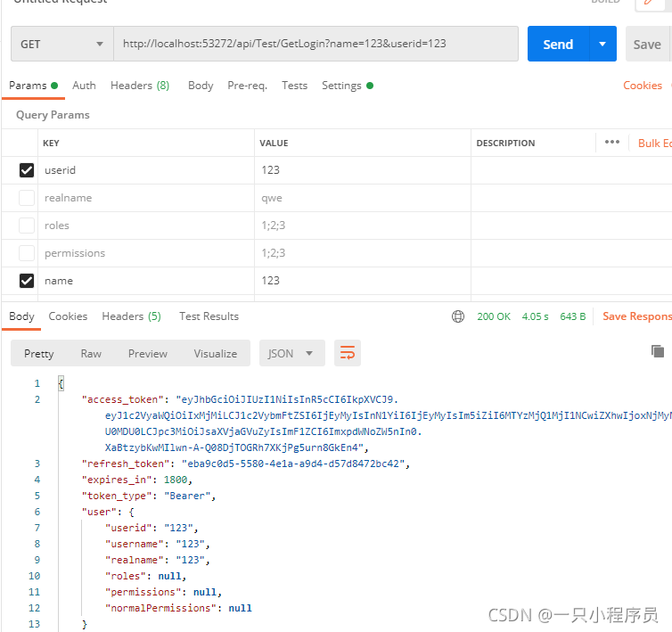672x632 pixels.
Task: Click the 4.05 s response time
Action: (x=535, y=316)
